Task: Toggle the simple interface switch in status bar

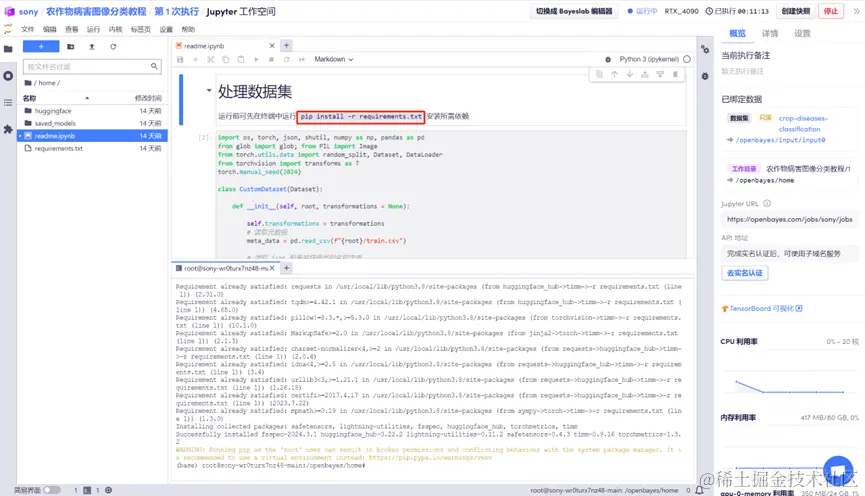Action: tap(52, 490)
